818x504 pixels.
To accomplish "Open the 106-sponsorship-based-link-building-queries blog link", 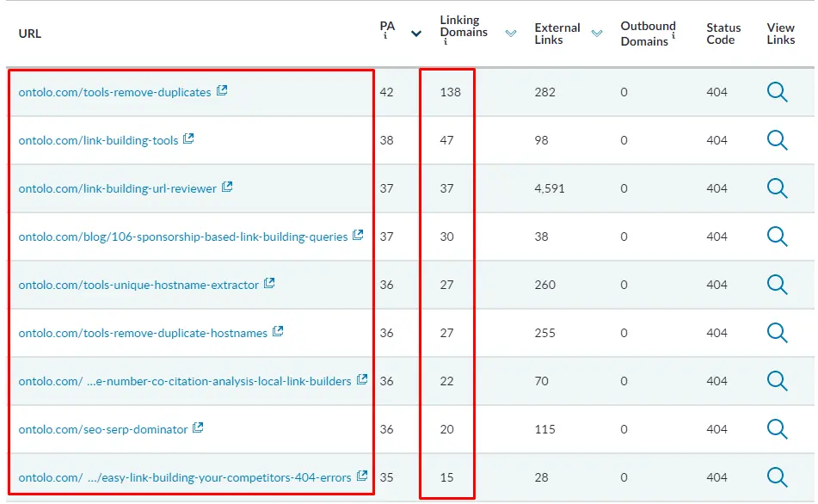I will tap(183, 236).
